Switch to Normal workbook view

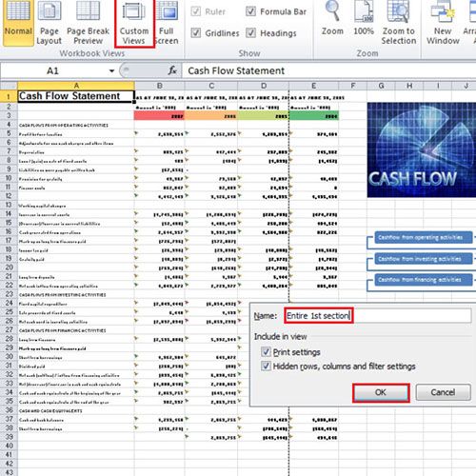tap(18, 22)
